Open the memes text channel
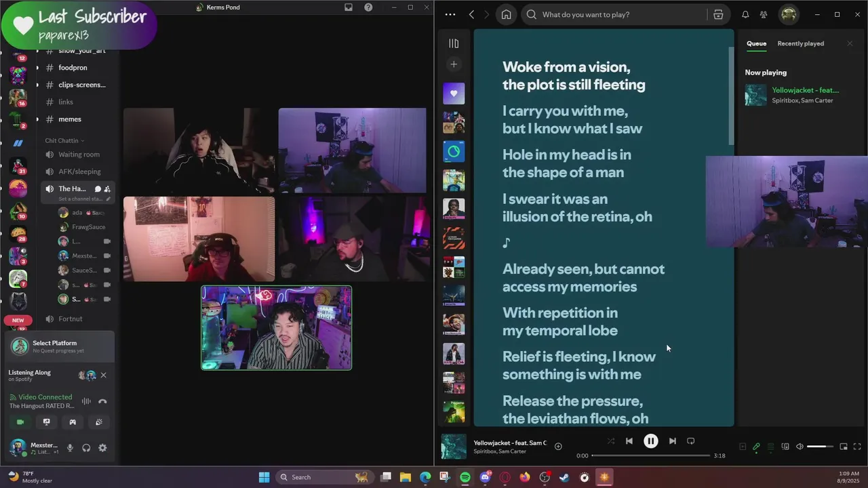868x488 pixels. [x=69, y=119]
